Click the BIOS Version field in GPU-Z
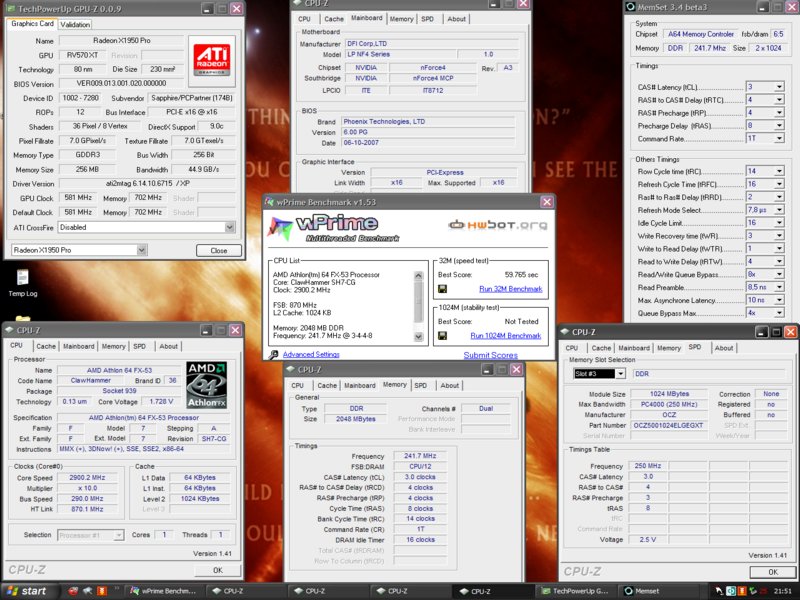Viewport: 800px width, 600px height. coord(121,84)
